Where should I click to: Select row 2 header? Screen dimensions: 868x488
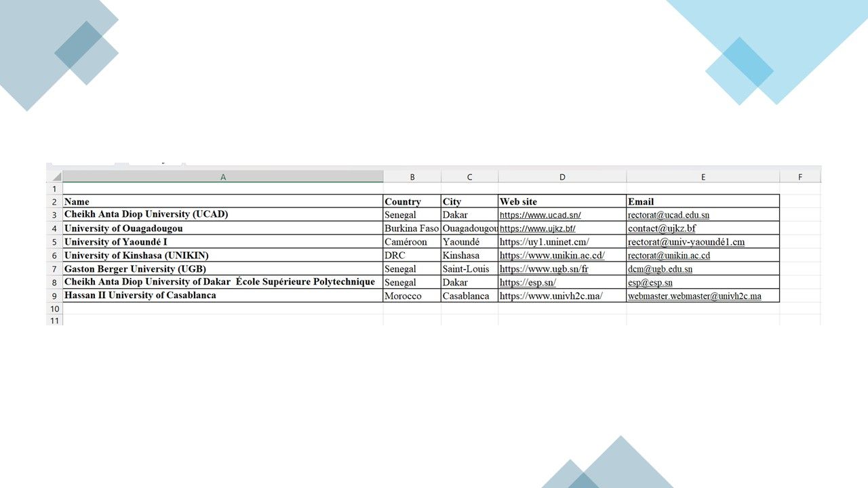point(54,201)
